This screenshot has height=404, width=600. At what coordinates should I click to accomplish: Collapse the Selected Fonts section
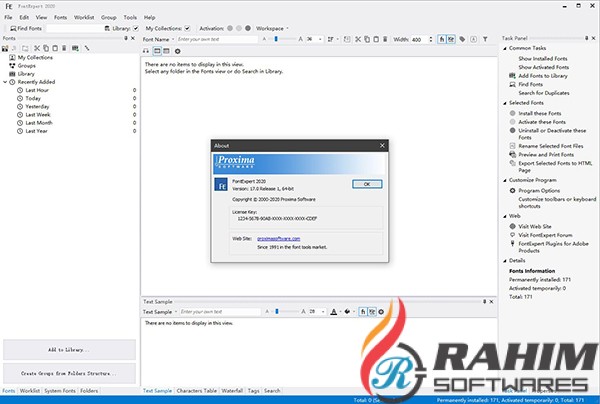[x=505, y=103]
